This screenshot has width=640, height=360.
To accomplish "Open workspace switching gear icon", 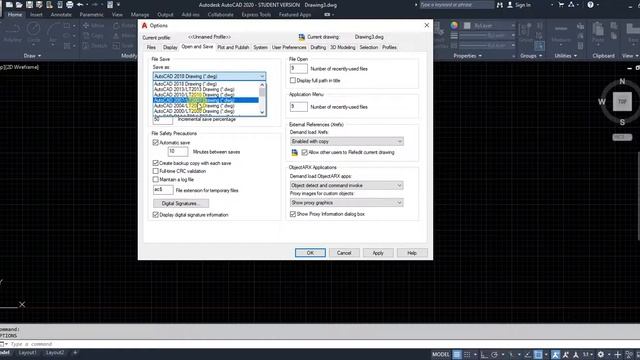I will (601, 355).
